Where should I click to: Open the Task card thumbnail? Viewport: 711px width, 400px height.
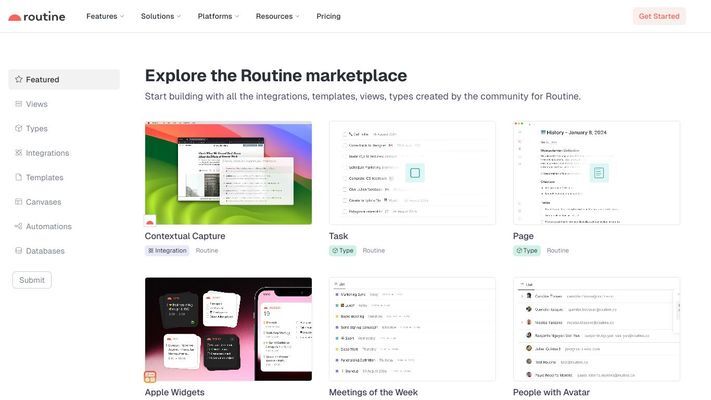click(x=412, y=173)
